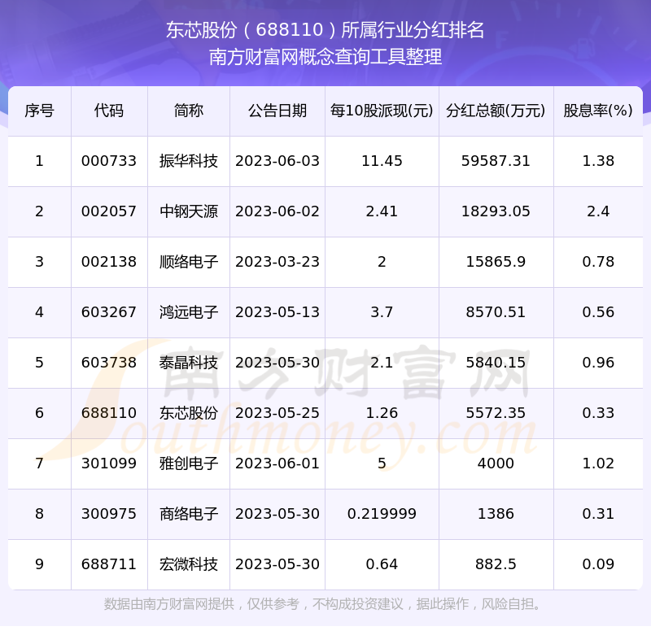The height and width of the screenshot is (644, 651).
Task: Click dividend yield 0.09
Action: pos(598,564)
